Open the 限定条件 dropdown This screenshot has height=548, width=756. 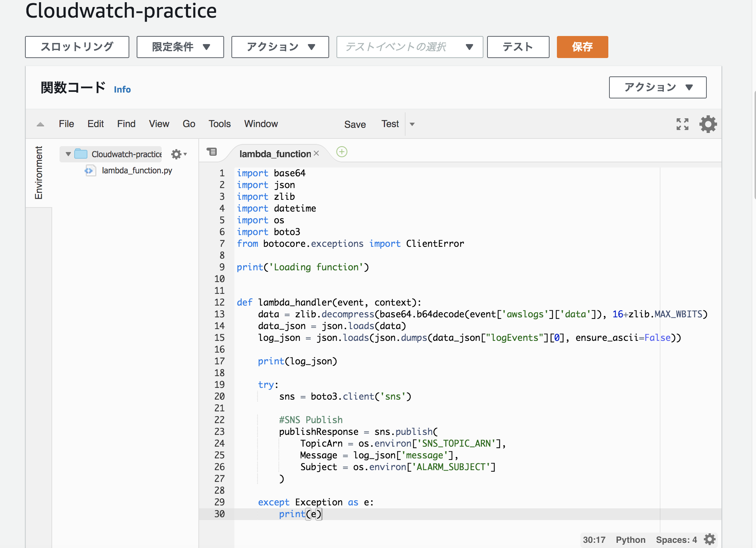(180, 47)
